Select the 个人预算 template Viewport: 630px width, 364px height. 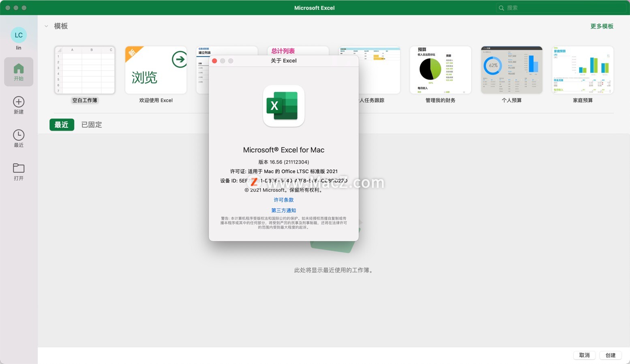512,70
